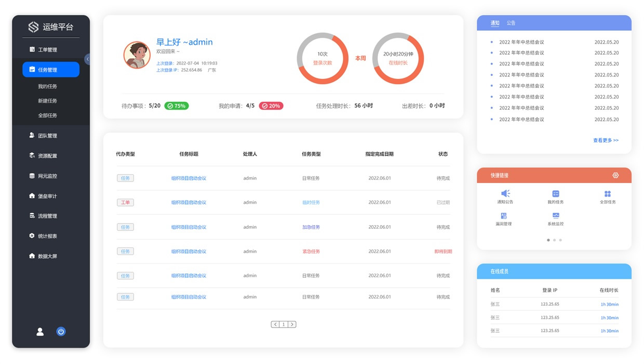644x364 pixels.
Task: Expand the 团队管理 sidebar menu
Action: [47, 136]
